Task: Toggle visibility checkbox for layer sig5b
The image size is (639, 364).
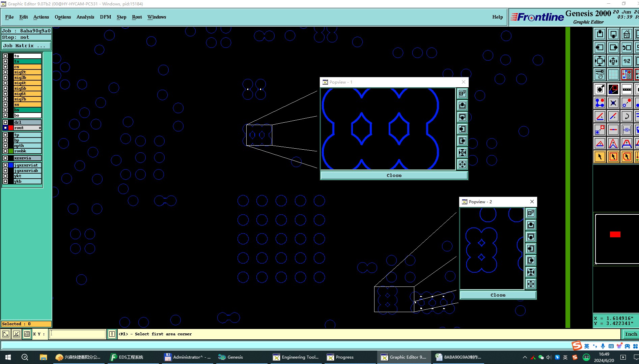Action: (x=5, y=88)
